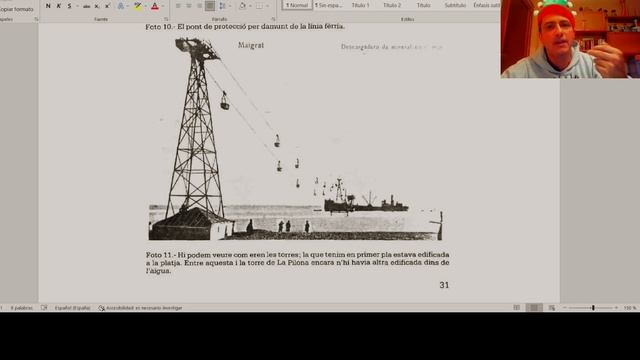Open borders dropdown arrow

(268, 6)
